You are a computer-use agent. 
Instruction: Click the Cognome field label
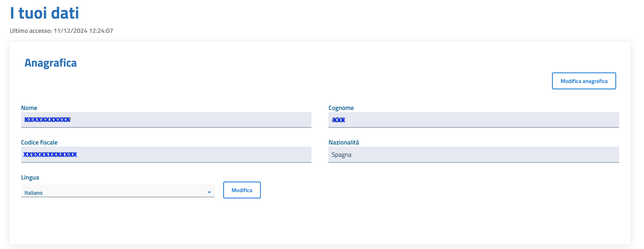(x=341, y=108)
